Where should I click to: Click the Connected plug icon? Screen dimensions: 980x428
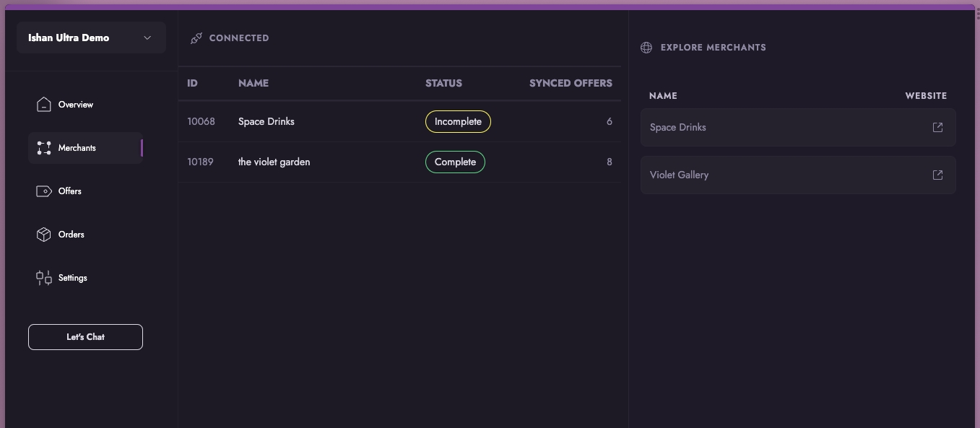[x=196, y=38]
